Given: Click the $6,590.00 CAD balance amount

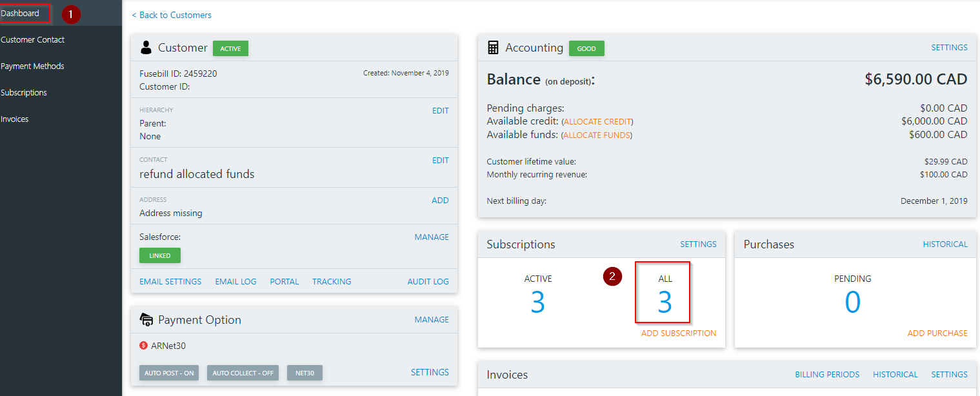Looking at the screenshot, I should tap(916, 79).
